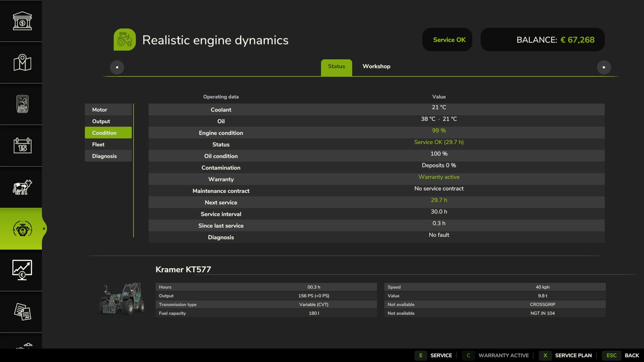
Task: Click the Since last service row label
Action: (x=221, y=226)
